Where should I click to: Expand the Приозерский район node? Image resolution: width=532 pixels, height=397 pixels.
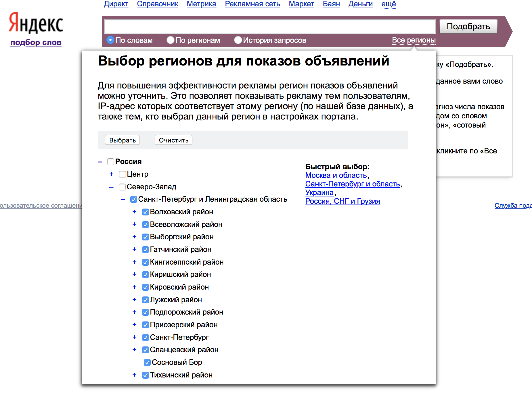135,325
